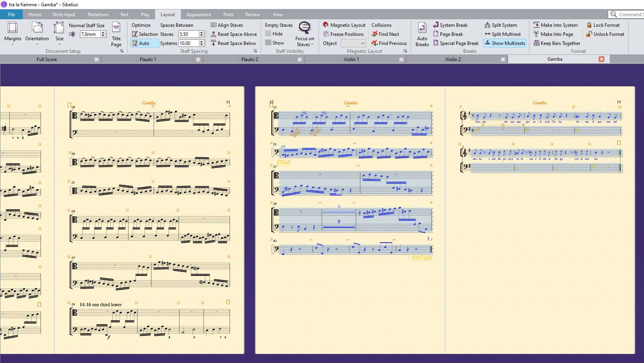
Task: Select the Fine text in score
Action: [x=284, y=162]
